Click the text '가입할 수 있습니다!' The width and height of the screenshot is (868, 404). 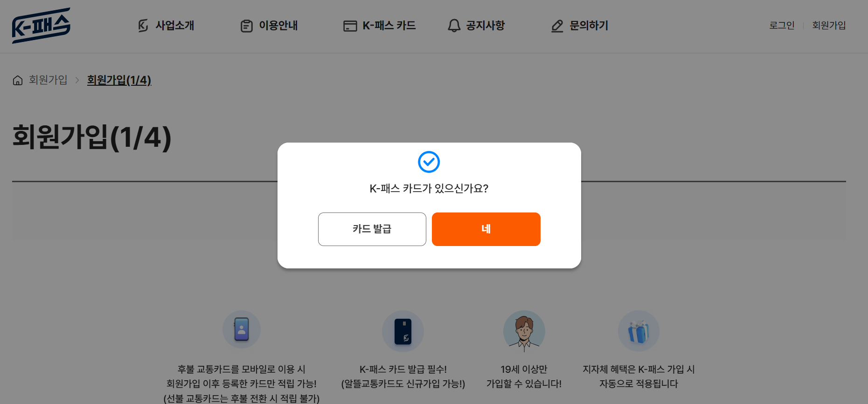point(524,384)
